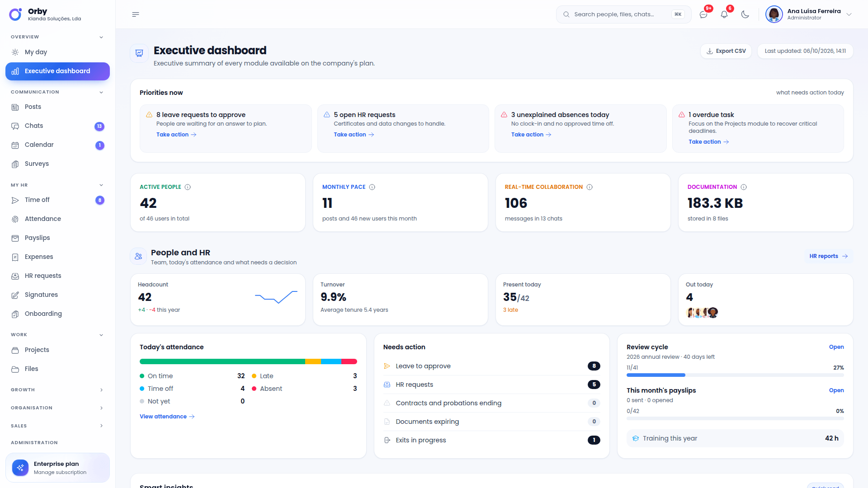868x488 pixels.
Task: Click the Time off paper-plane icon
Action: 15,200
